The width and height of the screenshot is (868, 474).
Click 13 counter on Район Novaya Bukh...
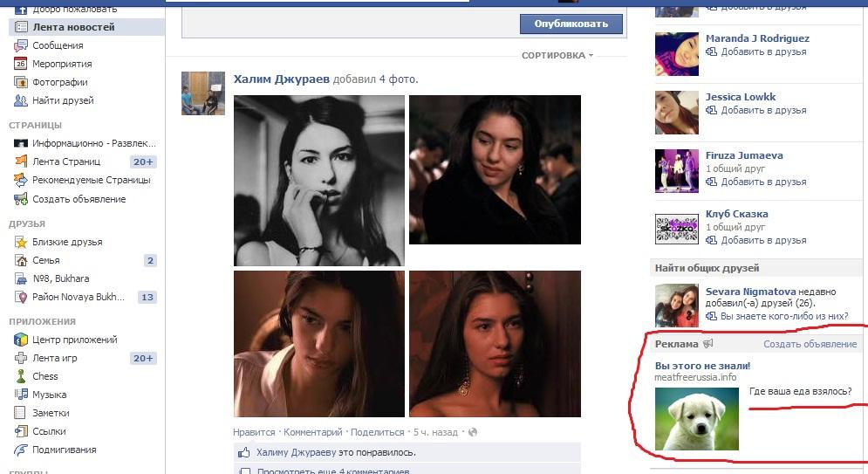point(147,297)
